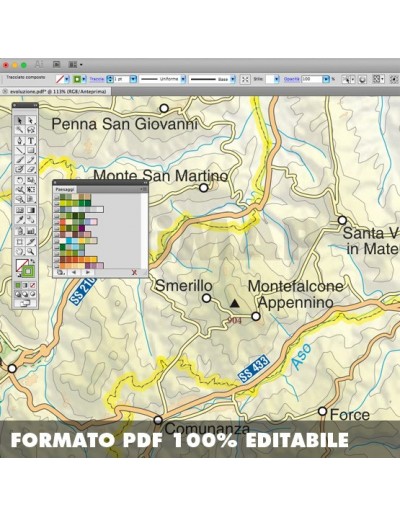Select the Free Transform tool
The height and width of the screenshot is (517, 400).
point(31,190)
